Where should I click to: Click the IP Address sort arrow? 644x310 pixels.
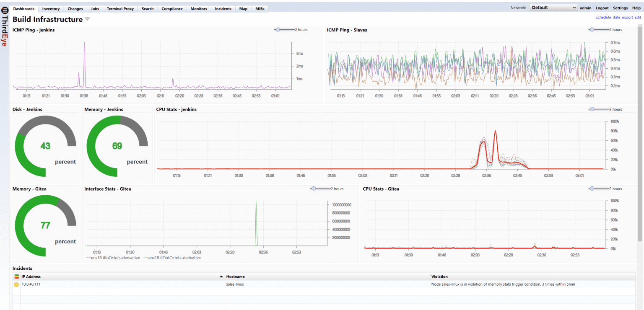[221, 277]
